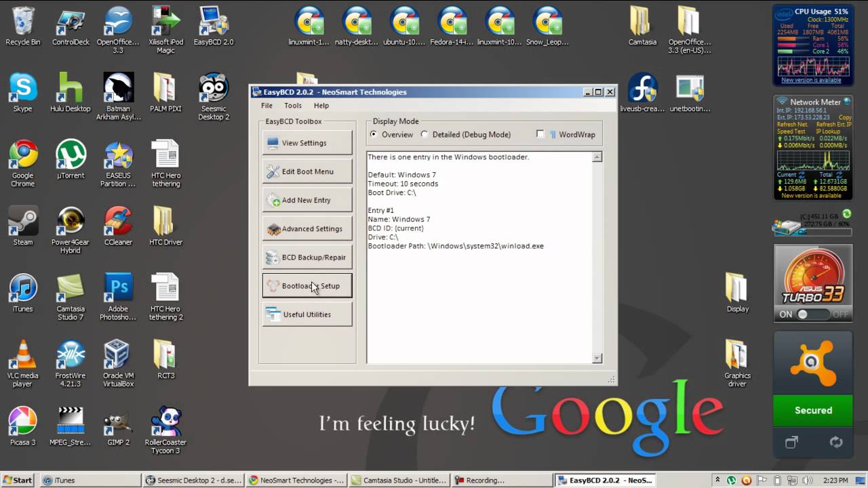Select EASEUS Partition desktop icon
This screenshot has height=488, width=868.
[118, 163]
